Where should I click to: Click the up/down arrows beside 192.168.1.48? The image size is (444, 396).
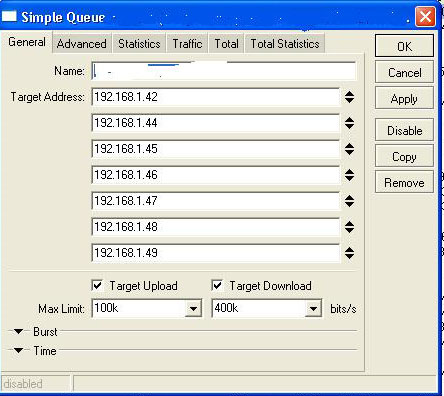point(349,227)
